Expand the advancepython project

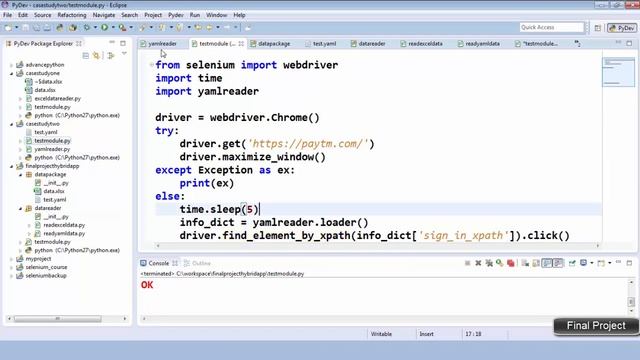11,65
